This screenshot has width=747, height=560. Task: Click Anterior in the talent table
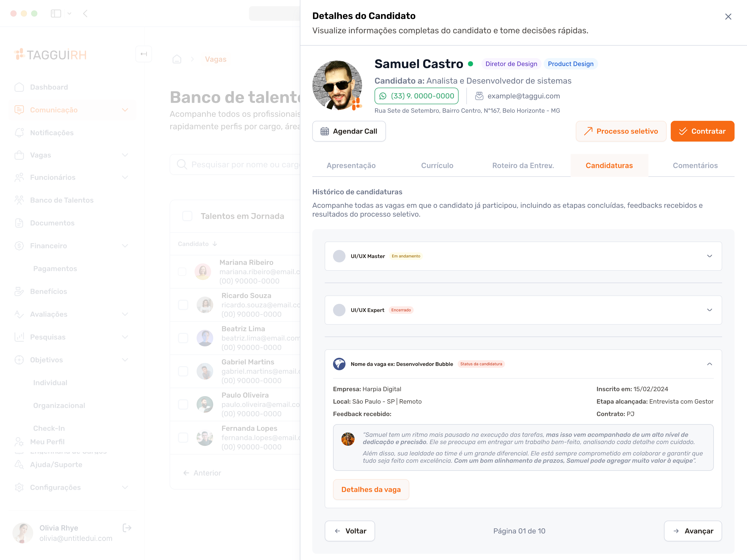click(202, 473)
